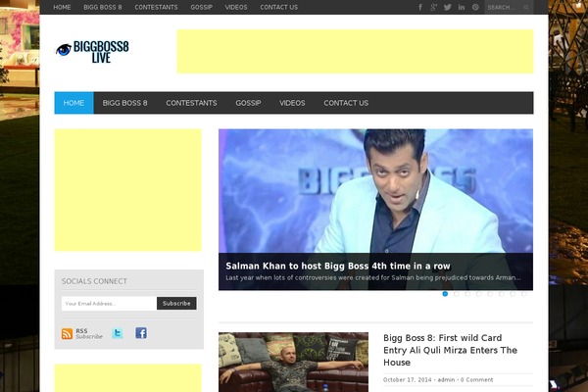Click the BiggBoss8 Live eye logo
Screen dimensions: 588x392
tap(92, 52)
